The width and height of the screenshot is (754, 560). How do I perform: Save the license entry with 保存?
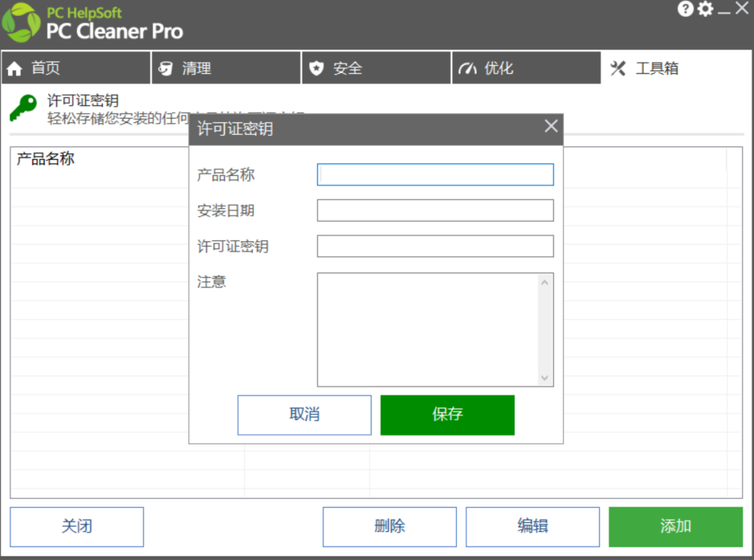(x=448, y=415)
